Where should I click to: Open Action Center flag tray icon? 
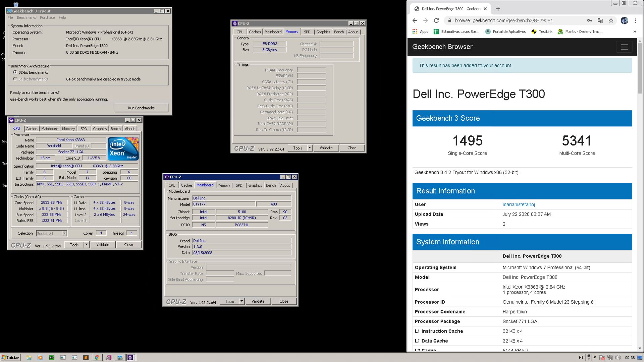(602, 358)
